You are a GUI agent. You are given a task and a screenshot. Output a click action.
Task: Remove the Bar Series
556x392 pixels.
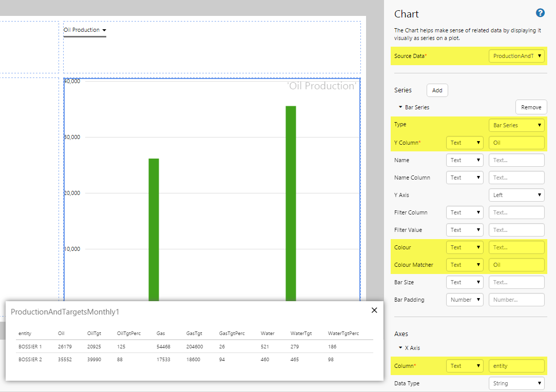(x=531, y=107)
